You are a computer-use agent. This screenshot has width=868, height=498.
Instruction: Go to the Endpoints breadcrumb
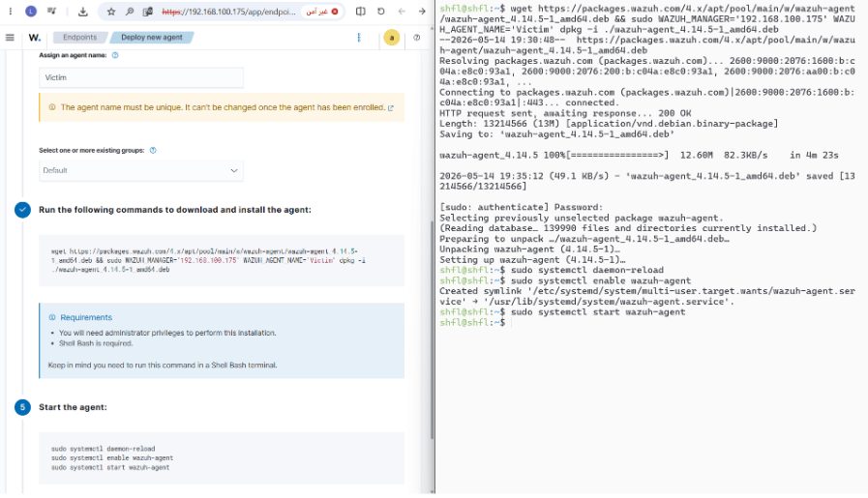(79, 37)
